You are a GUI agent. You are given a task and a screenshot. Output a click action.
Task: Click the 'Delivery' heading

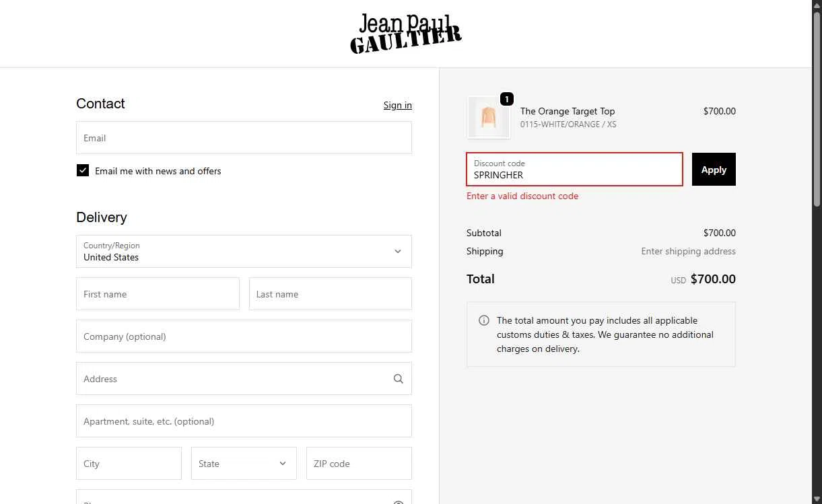click(x=102, y=217)
